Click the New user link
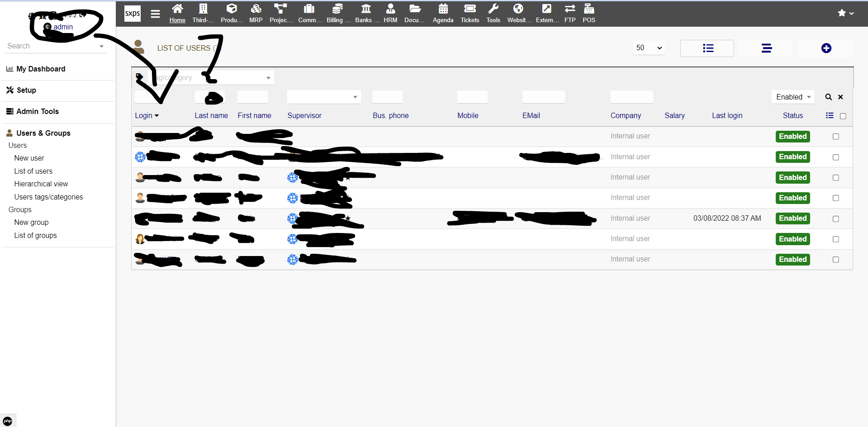Viewport: 868px width, 427px height. click(x=29, y=158)
